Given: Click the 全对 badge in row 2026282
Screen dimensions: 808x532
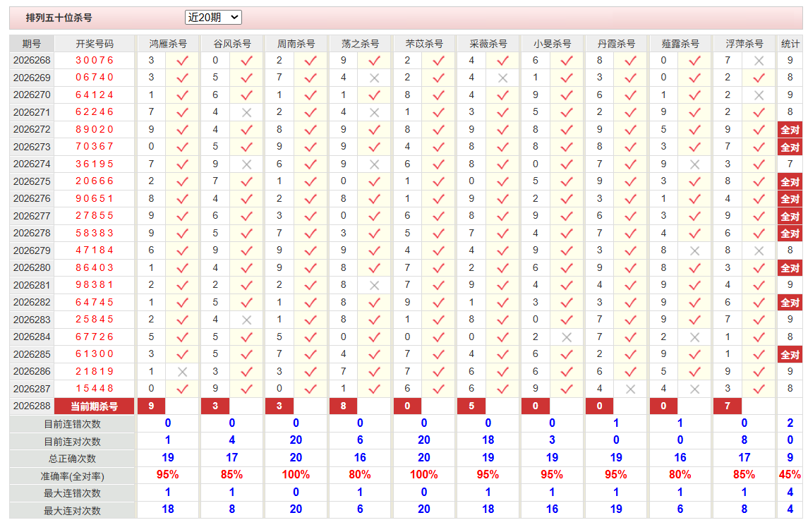Looking at the screenshot, I should coord(790,303).
